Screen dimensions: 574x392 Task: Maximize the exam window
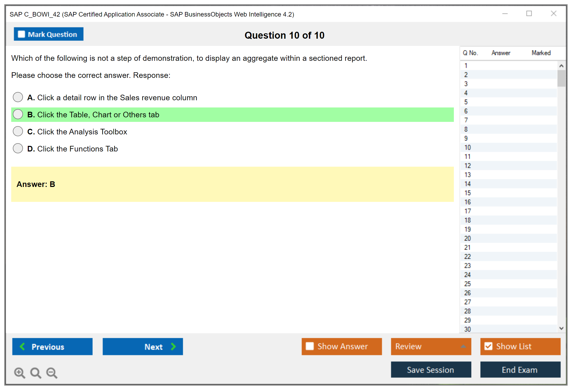(x=529, y=14)
